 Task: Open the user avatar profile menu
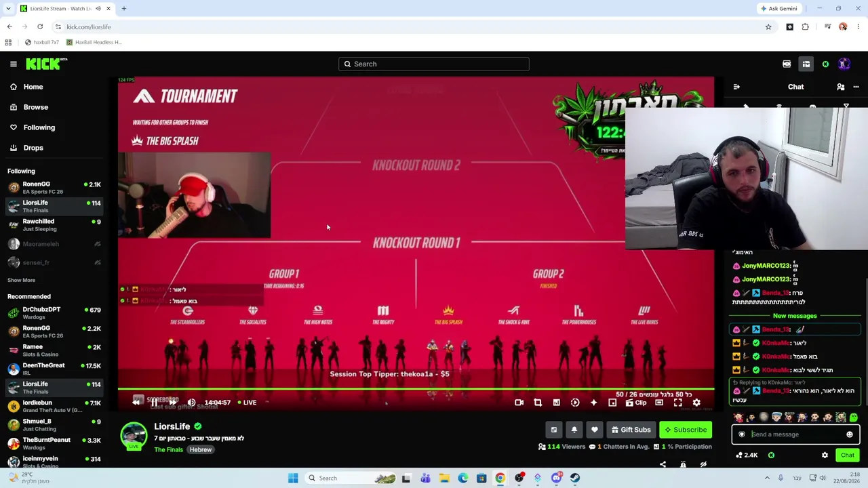844,64
